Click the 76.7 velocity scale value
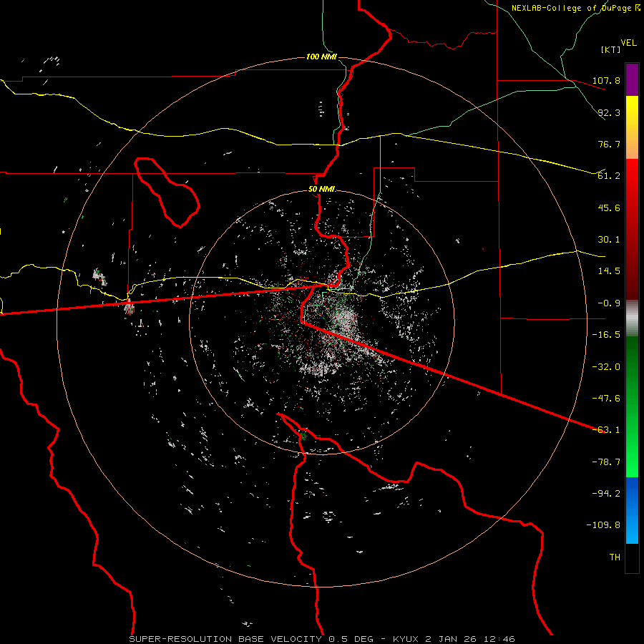Viewport: 644px width, 644px height. [x=609, y=144]
